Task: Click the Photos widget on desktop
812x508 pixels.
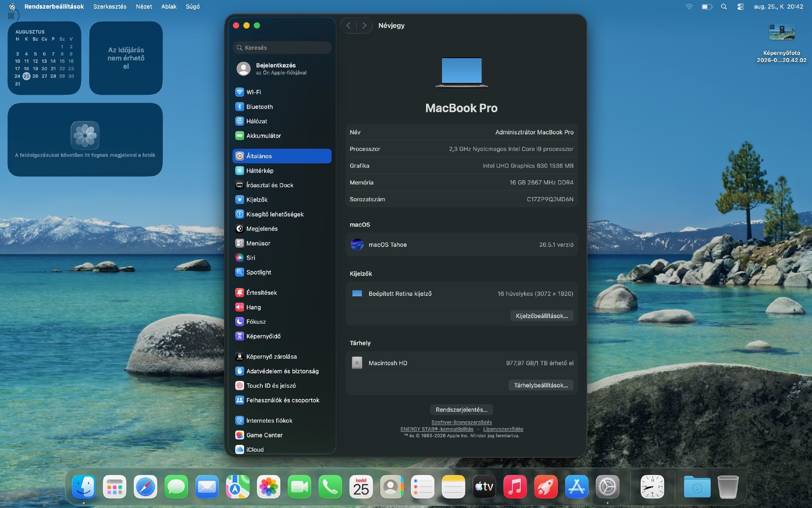Action: [x=85, y=140]
